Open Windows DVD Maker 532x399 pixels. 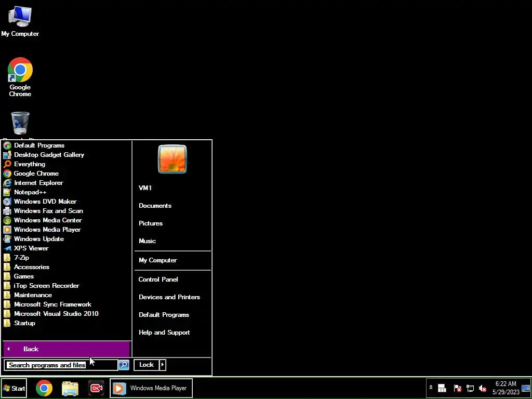click(67, 202)
